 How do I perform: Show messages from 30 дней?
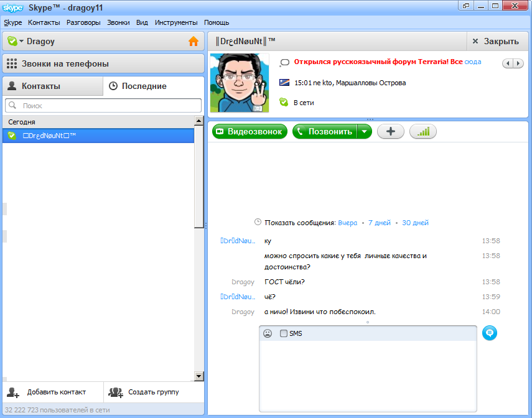click(415, 223)
